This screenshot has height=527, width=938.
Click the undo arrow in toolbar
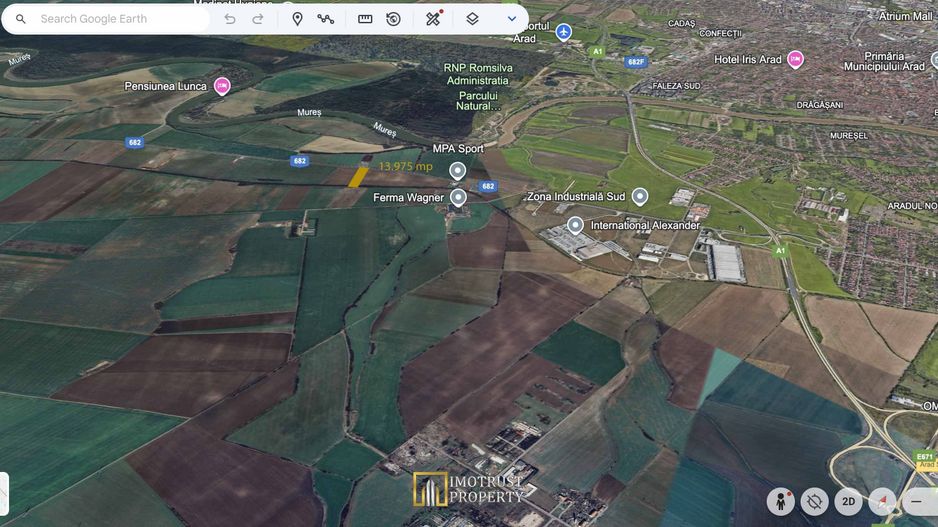tap(230, 19)
